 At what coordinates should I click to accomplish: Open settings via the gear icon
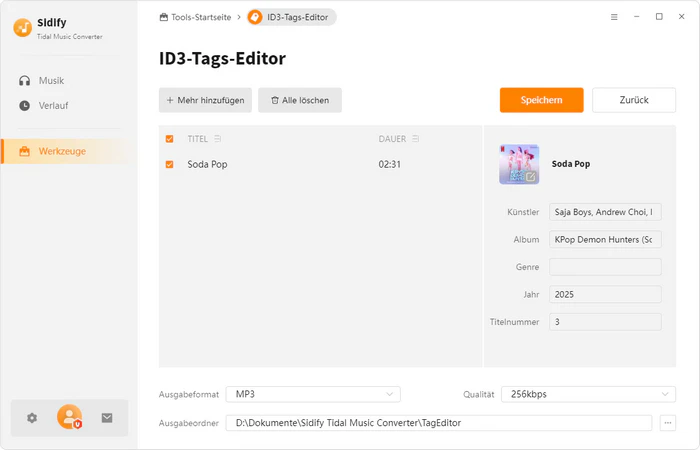[32, 418]
